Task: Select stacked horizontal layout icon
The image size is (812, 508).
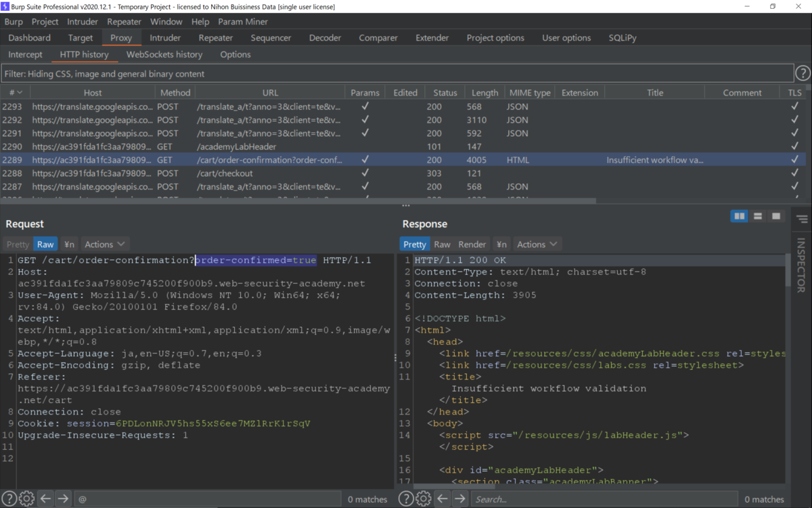Action: click(758, 216)
